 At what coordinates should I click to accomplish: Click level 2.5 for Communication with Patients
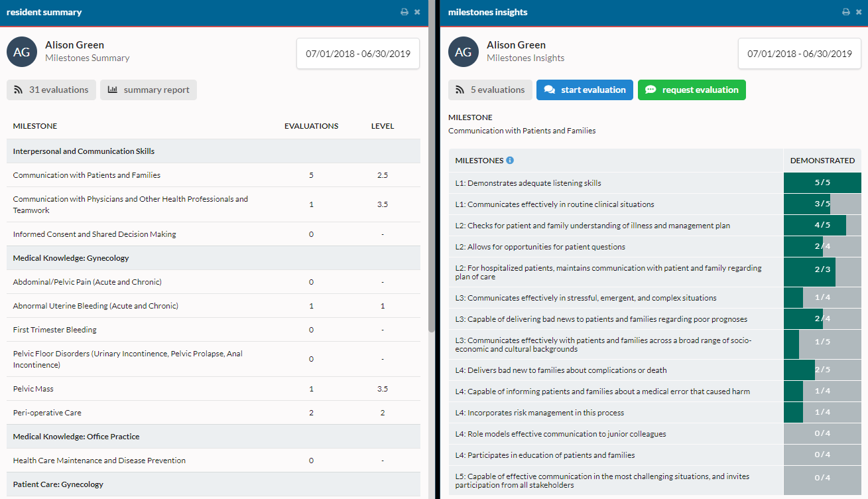click(x=383, y=175)
